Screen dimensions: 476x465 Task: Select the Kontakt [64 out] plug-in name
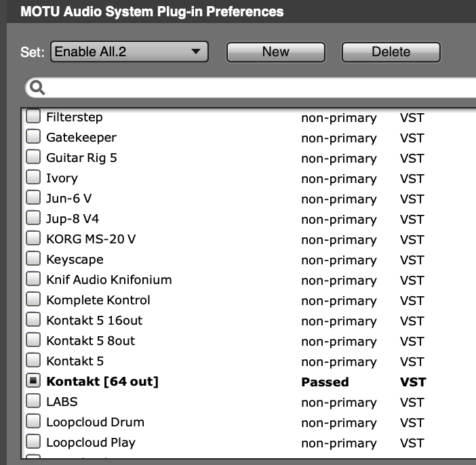[x=102, y=382]
